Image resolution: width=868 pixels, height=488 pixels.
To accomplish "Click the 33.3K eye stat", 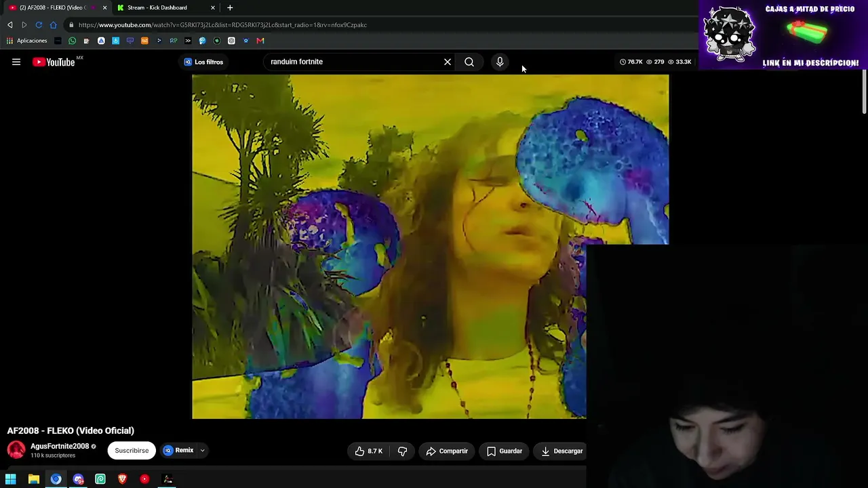I will [679, 62].
